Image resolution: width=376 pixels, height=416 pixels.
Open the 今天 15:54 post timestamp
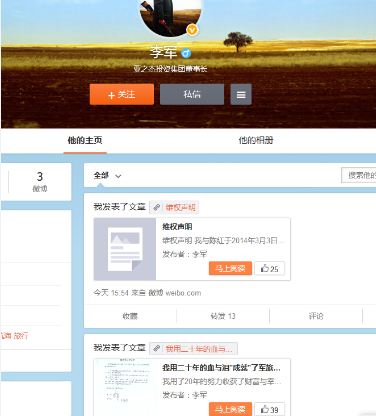pos(111,293)
